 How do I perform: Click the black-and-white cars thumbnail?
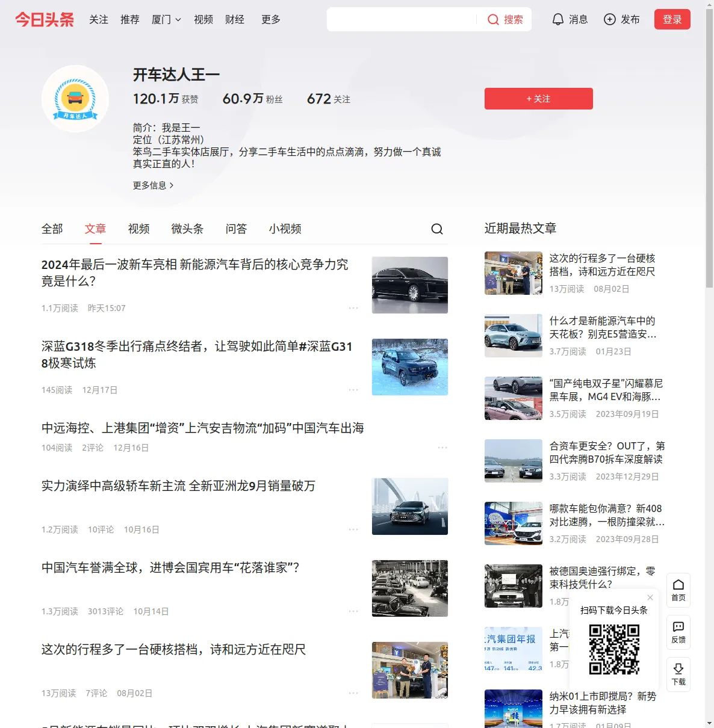click(x=410, y=588)
